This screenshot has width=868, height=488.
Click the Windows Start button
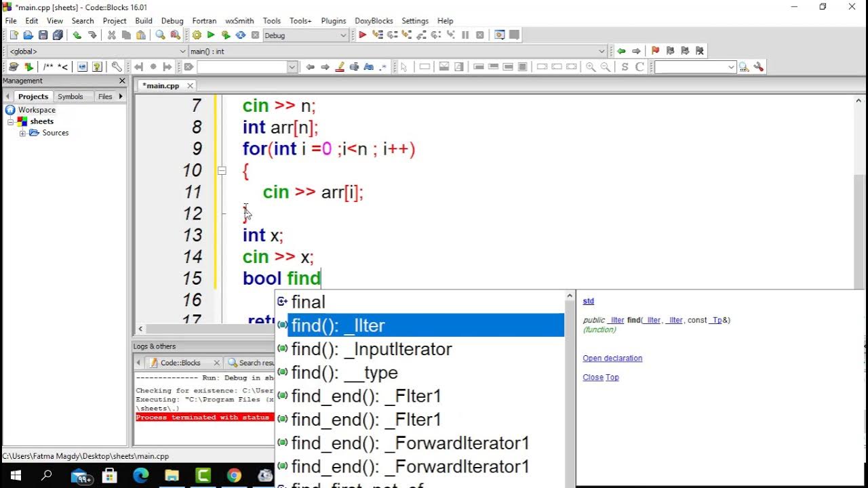15,475
